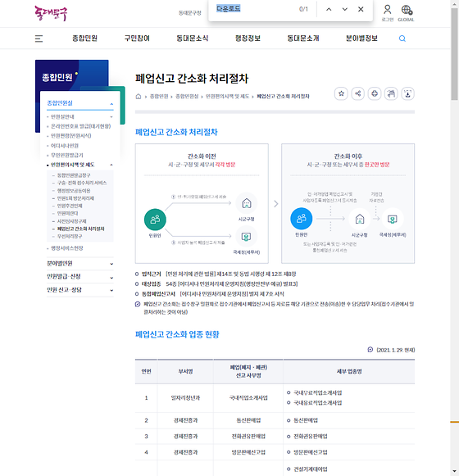The height and width of the screenshot is (476, 459).
Task: Open the 동대문소식 main menu
Action: [x=193, y=39]
